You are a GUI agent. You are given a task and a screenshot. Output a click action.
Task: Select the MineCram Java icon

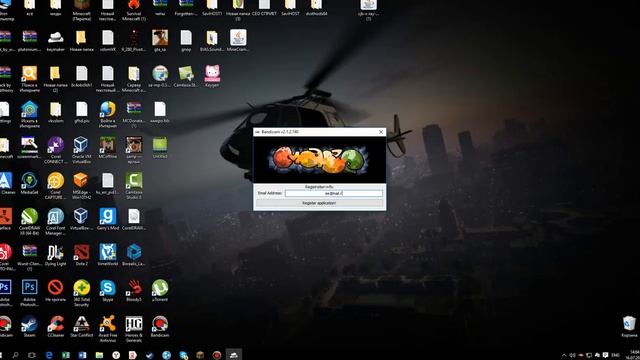click(x=238, y=40)
